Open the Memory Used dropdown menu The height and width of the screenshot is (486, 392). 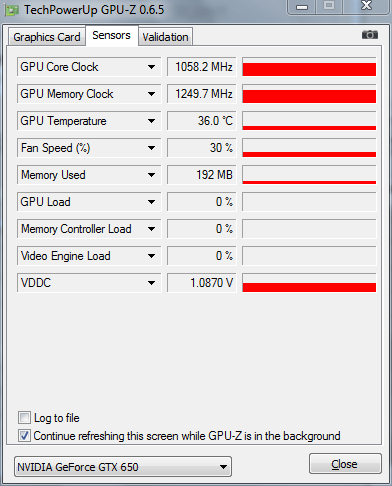pyautogui.click(x=151, y=175)
